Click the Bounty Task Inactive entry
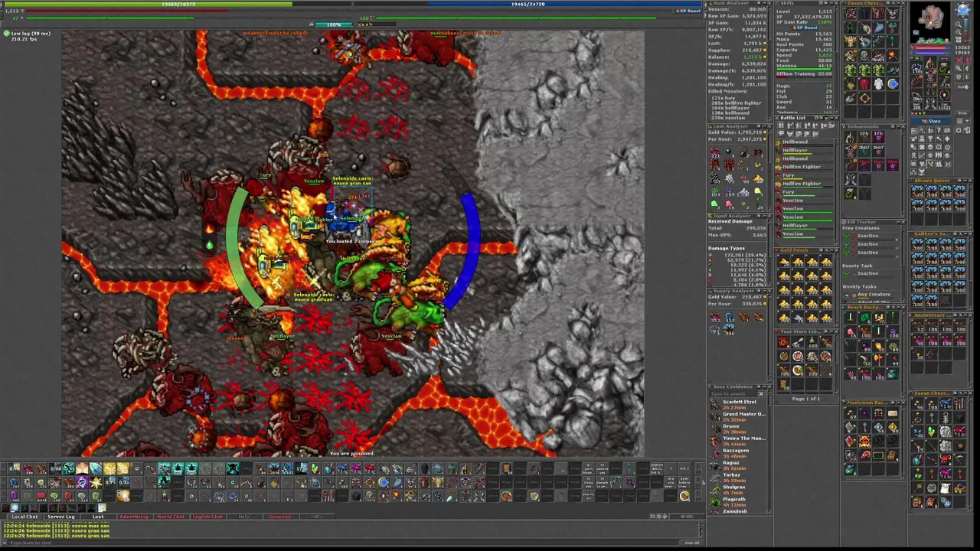Viewport: 980px width, 551px height. coord(870,274)
